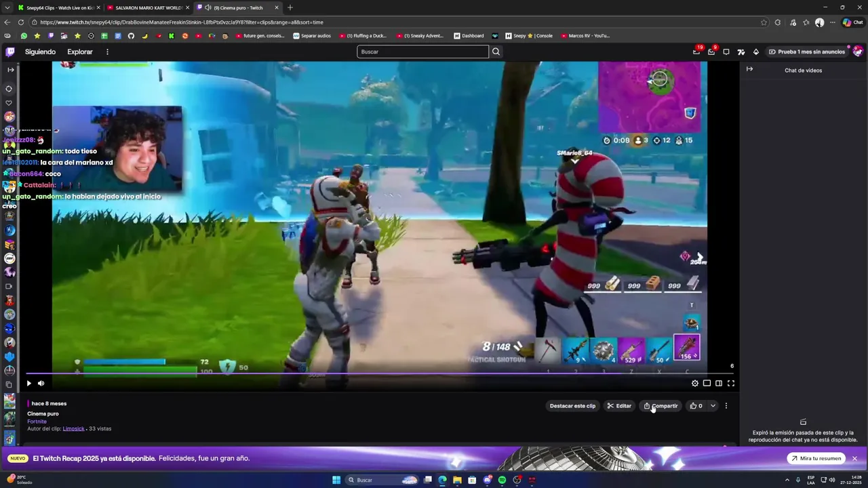Open the Bits diamond icon

(756, 52)
